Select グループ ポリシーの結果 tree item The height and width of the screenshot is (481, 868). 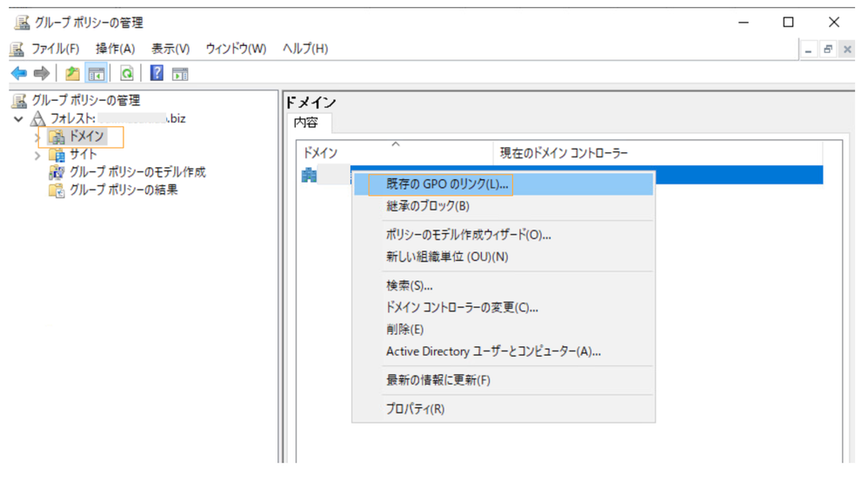pos(124,190)
